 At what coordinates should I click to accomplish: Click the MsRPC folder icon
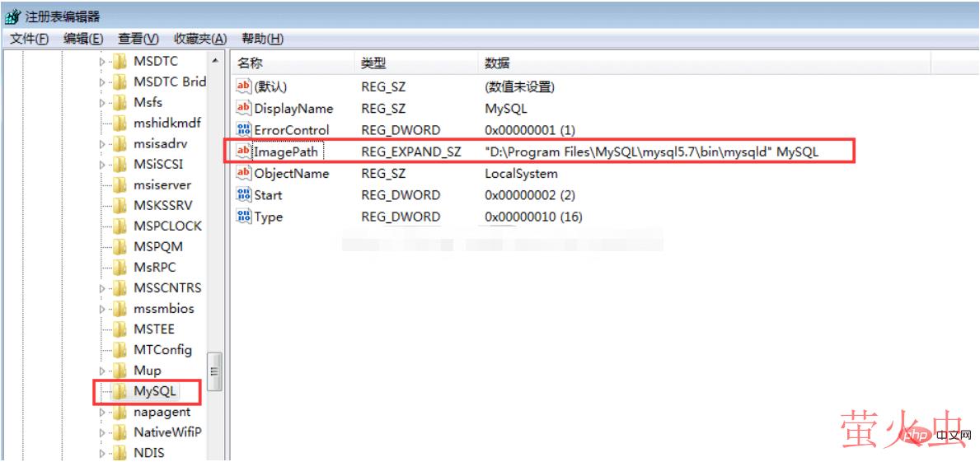click(120, 267)
